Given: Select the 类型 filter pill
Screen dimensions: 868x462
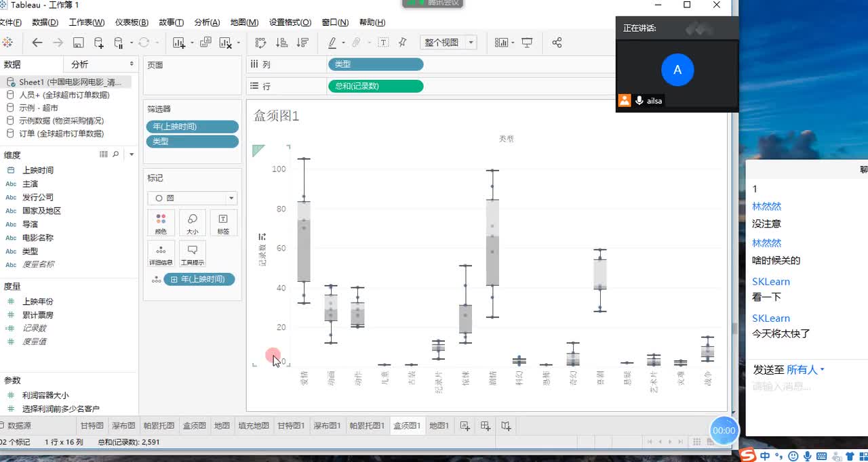Looking at the screenshot, I should pyautogui.click(x=193, y=142).
